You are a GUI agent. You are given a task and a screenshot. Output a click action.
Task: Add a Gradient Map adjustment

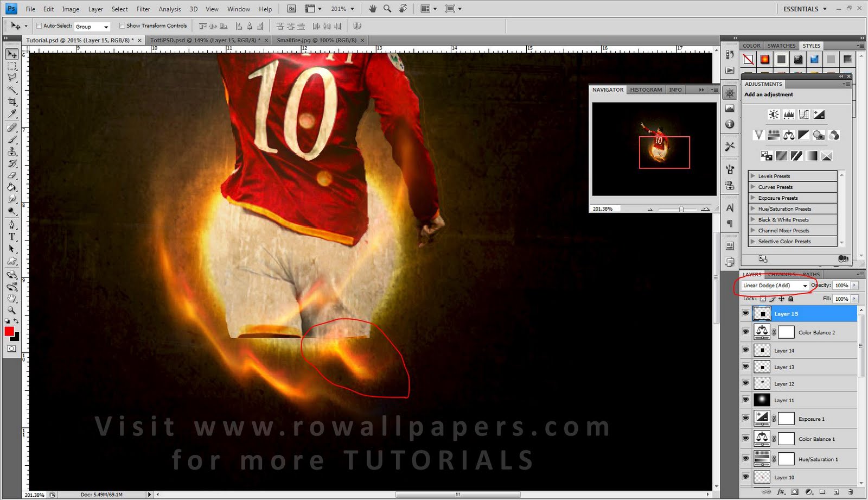(812, 156)
